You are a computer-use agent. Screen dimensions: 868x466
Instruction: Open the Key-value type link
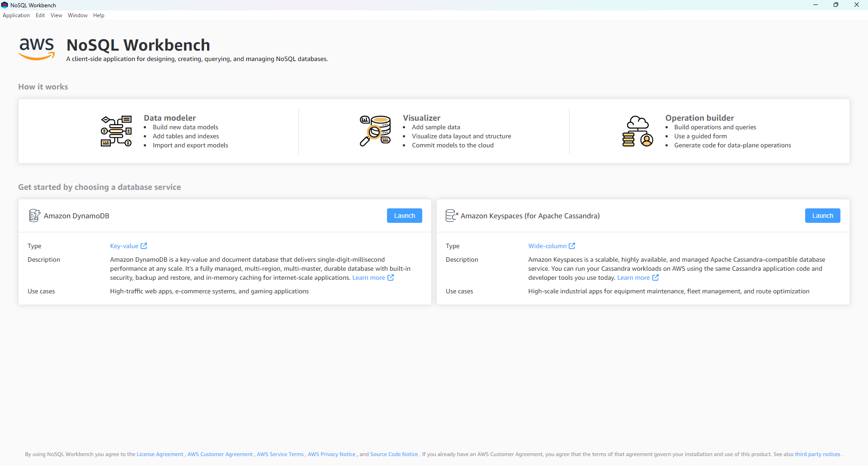(123, 246)
